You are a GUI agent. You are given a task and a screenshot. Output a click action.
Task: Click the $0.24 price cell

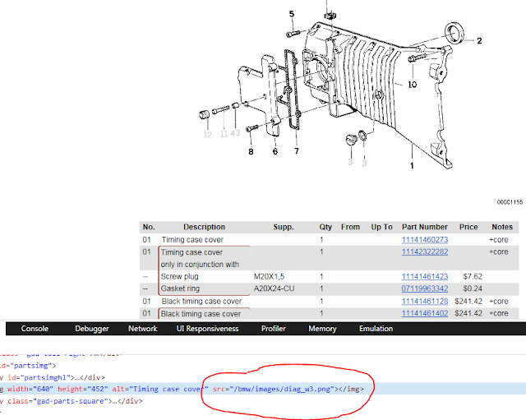473,288
